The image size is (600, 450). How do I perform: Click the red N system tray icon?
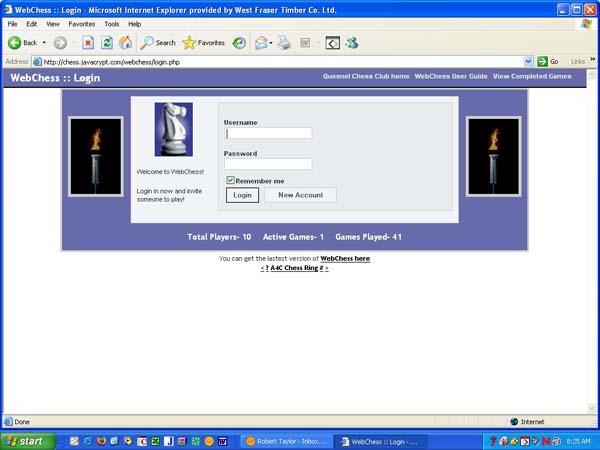546,441
